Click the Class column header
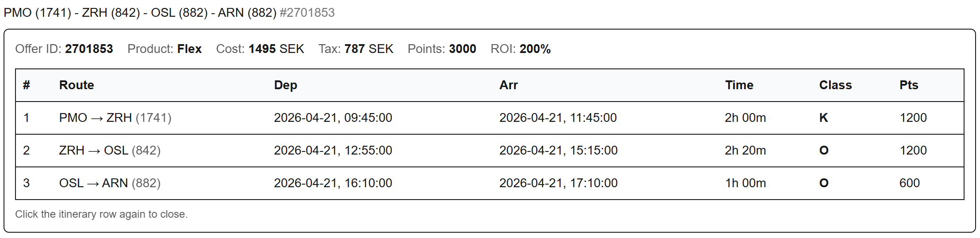The width and height of the screenshot is (980, 238). 835,85
